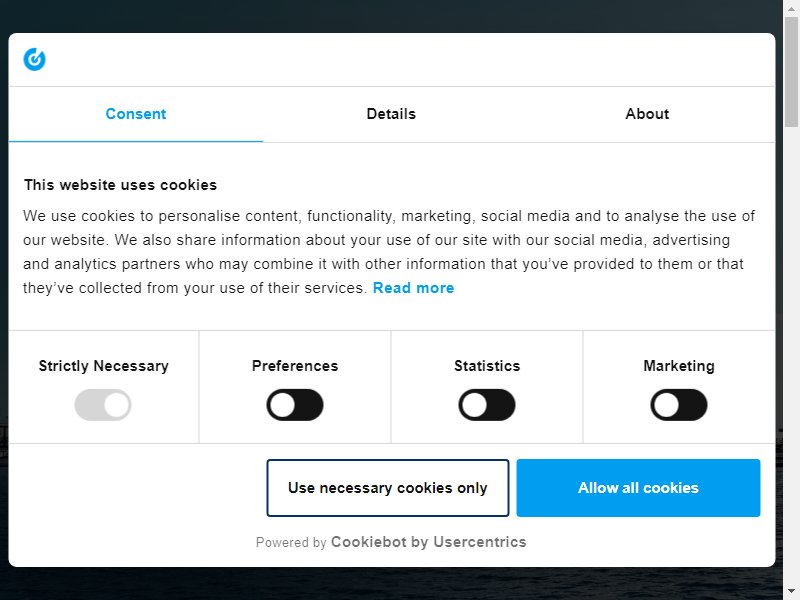Accept with Allow all cookies button

click(x=638, y=488)
